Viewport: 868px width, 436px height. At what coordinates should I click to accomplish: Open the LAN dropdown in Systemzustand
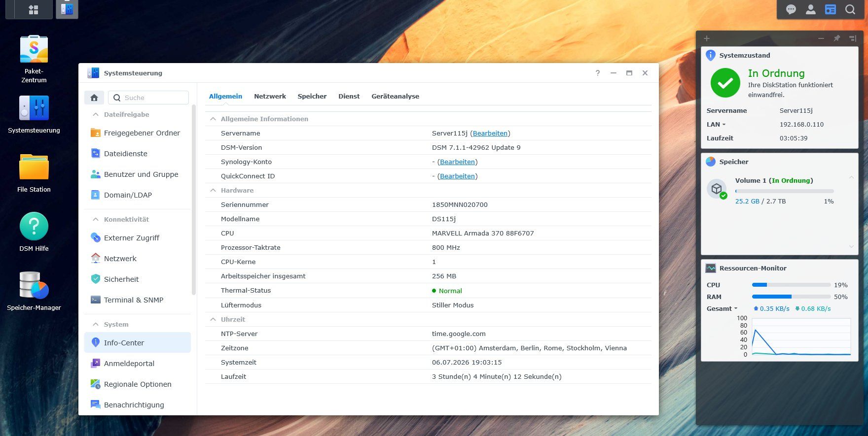(x=716, y=125)
